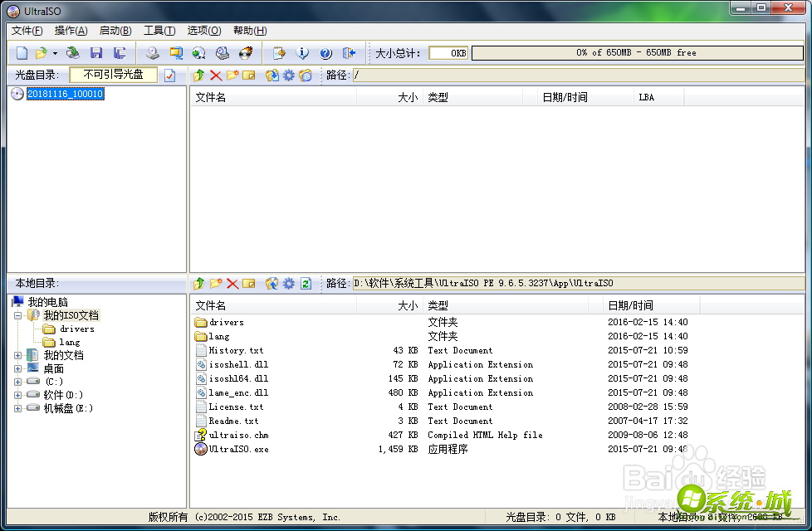This screenshot has height=531, width=812.
Task: Open the 帮助(H) menu
Action: pos(248,31)
